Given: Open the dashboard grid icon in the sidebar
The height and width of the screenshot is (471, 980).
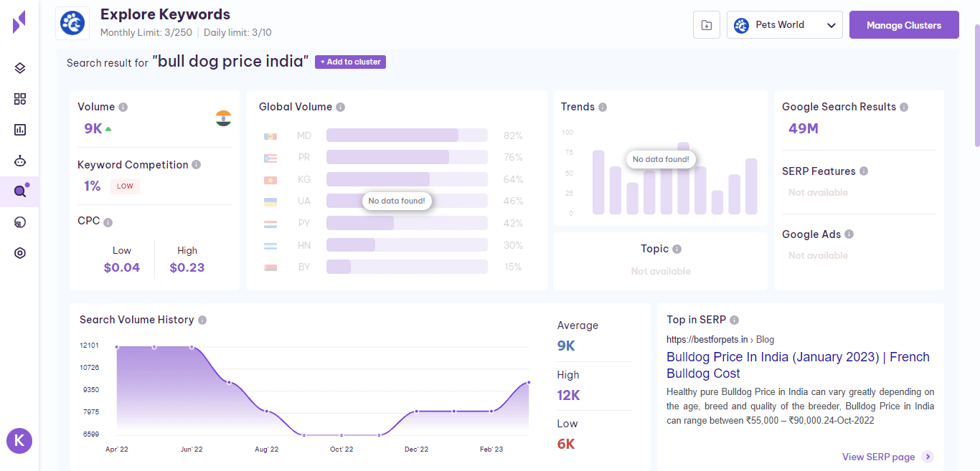Looking at the screenshot, I should click(x=20, y=99).
